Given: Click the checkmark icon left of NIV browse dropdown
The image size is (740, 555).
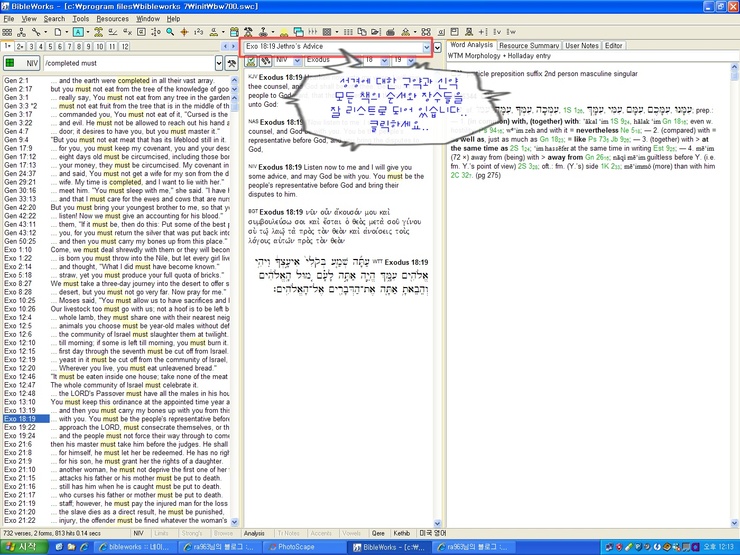Looking at the screenshot, I should point(251,60).
